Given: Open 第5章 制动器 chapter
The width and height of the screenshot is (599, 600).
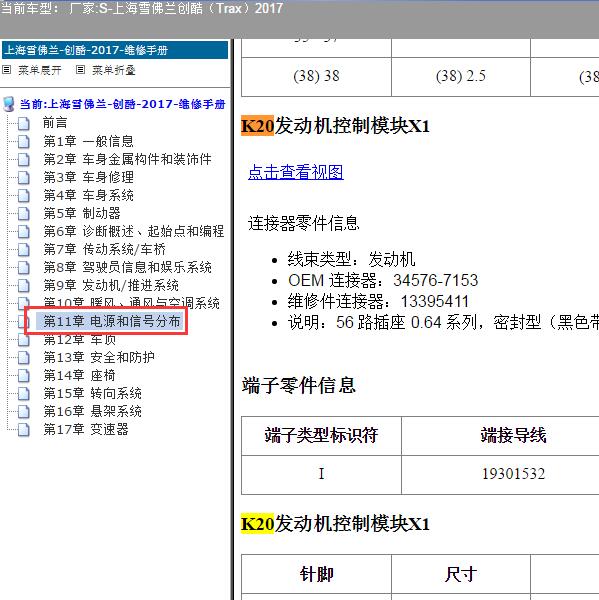Looking at the screenshot, I should [x=82, y=213].
